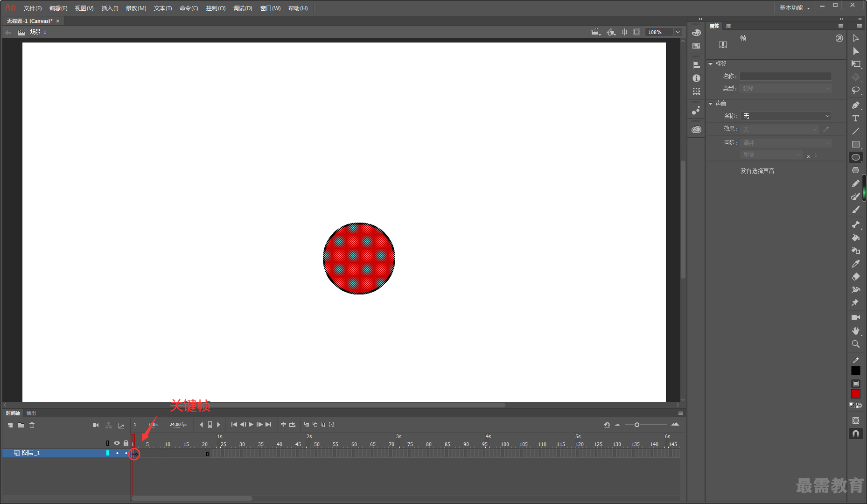867x504 pixels.
Task: Toggle visibility dot of 图层_1
Action: point(117,453)
